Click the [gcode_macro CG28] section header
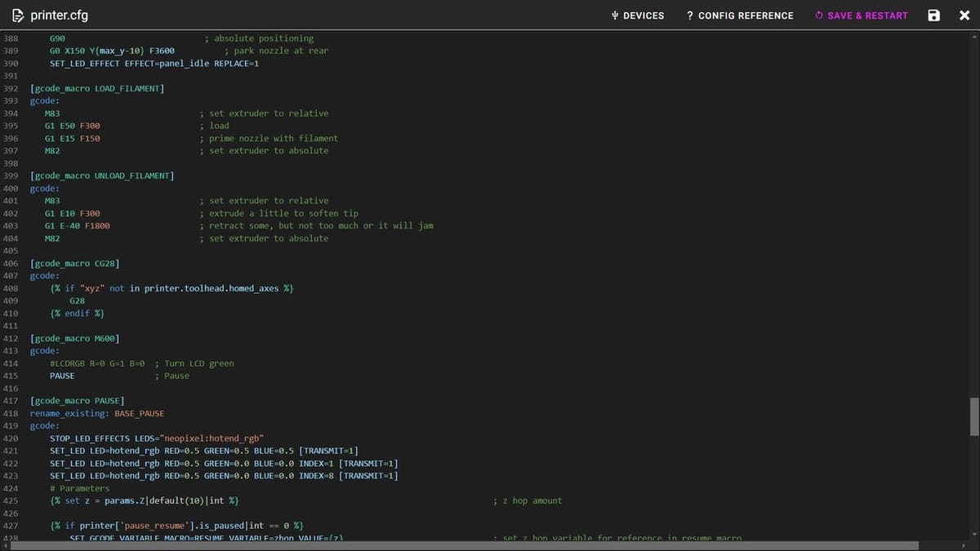This screenshot has height=551, width=980. [x=75, y=264]
